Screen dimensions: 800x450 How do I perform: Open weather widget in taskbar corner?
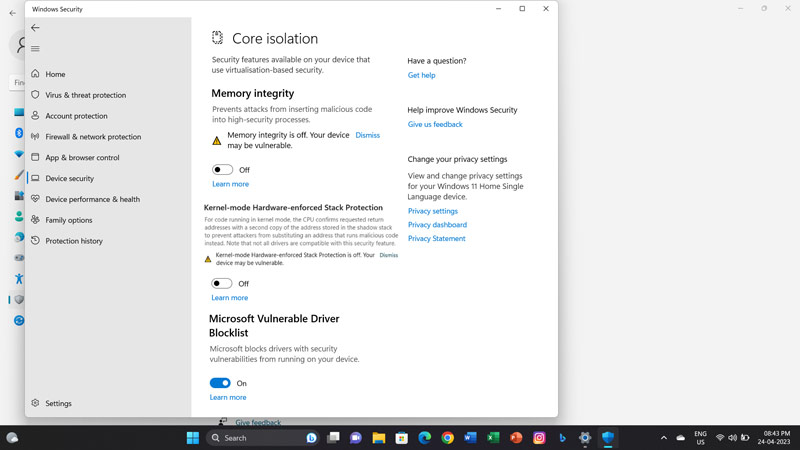pyautogui.click(x=12, y=438)
